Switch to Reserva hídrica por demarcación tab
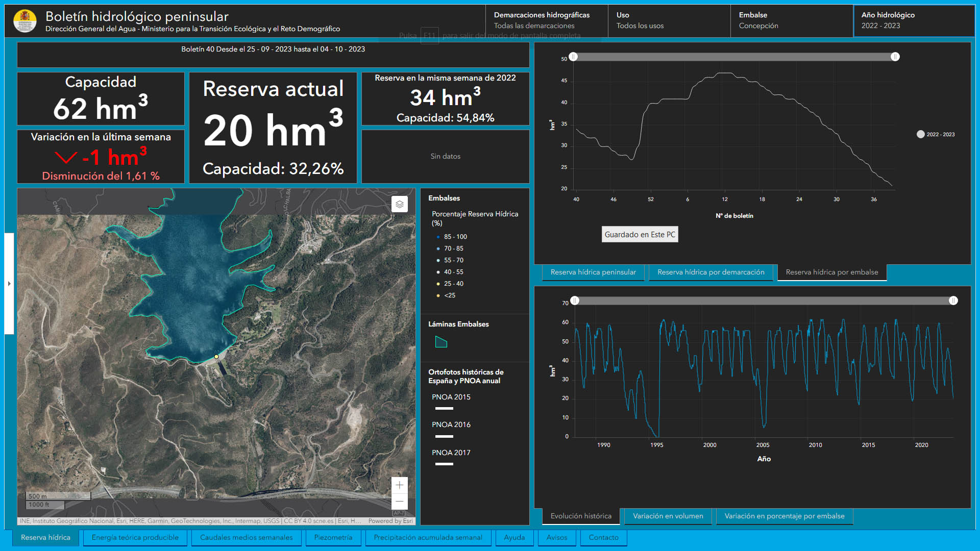Viewport: 980px width, 551px height. point(710,272)
